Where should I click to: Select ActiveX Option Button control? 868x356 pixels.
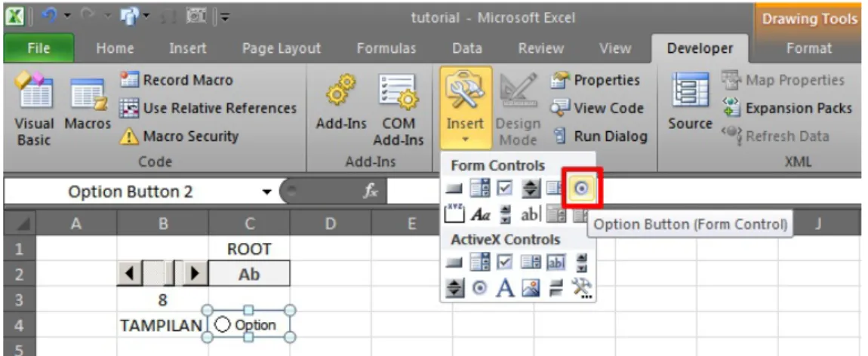point(479,288)
